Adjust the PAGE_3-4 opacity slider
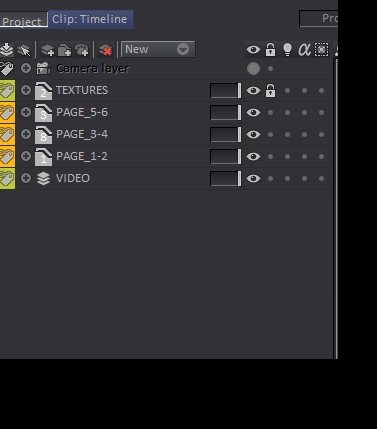The width and height of the screenshot is (377, 429). pyautogui.click(x=226, y=135)
